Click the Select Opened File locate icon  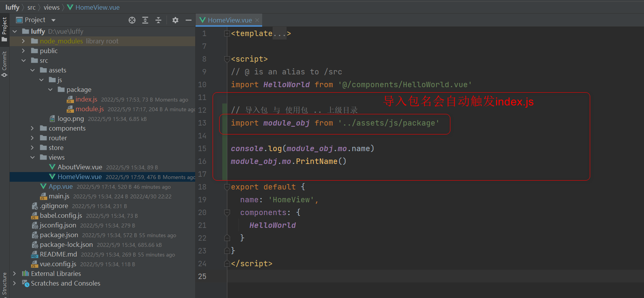click(x=132, y=20)
